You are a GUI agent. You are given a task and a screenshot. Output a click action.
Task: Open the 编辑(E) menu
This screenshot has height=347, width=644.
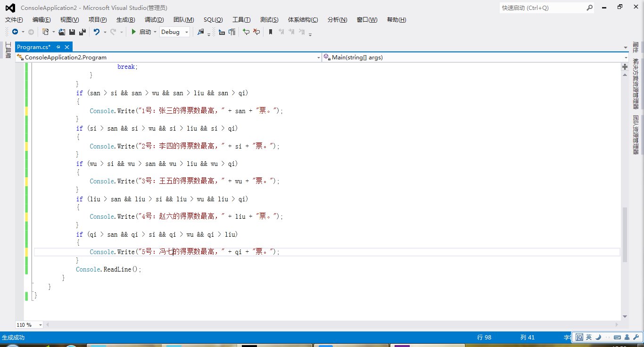coord(41,19)
